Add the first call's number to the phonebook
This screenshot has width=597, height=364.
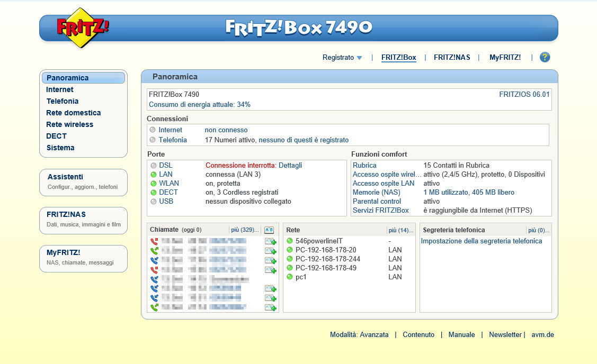point(270,242)
